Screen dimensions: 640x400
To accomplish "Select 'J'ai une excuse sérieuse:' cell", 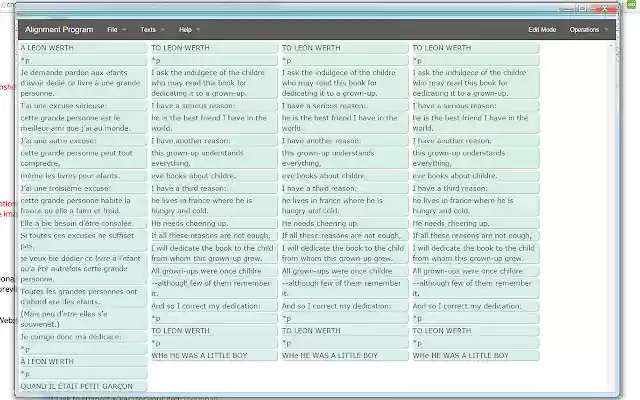I will click(83, 106).
